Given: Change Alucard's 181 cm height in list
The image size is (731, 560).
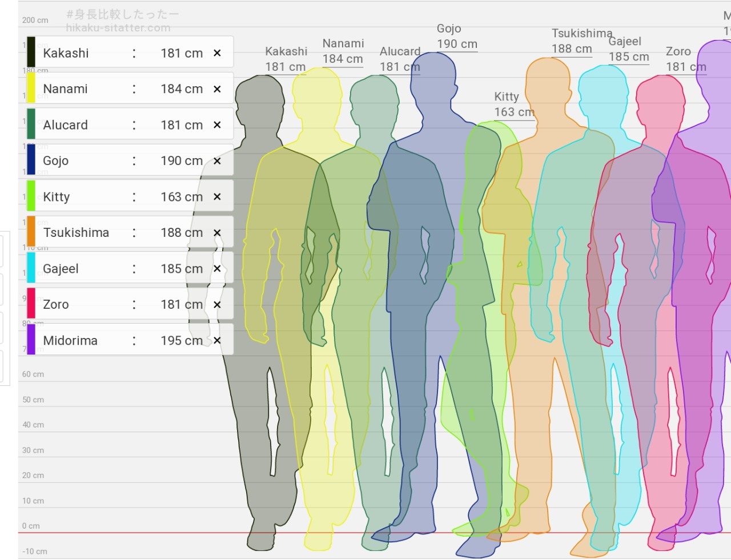Looking at the screenshot, I should point(182,125).
